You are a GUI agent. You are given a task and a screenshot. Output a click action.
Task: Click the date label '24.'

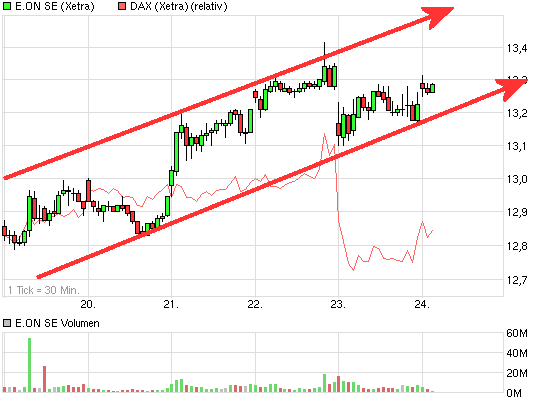coord(422,304)
